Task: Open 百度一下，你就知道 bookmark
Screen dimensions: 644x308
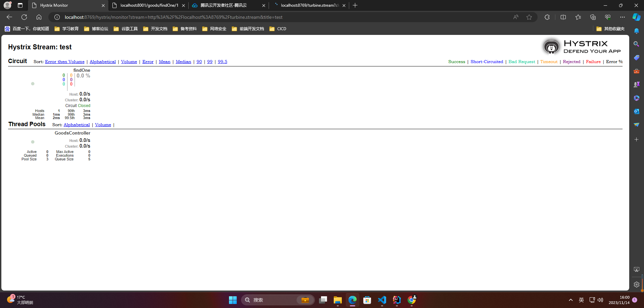Action: point(27,29)
